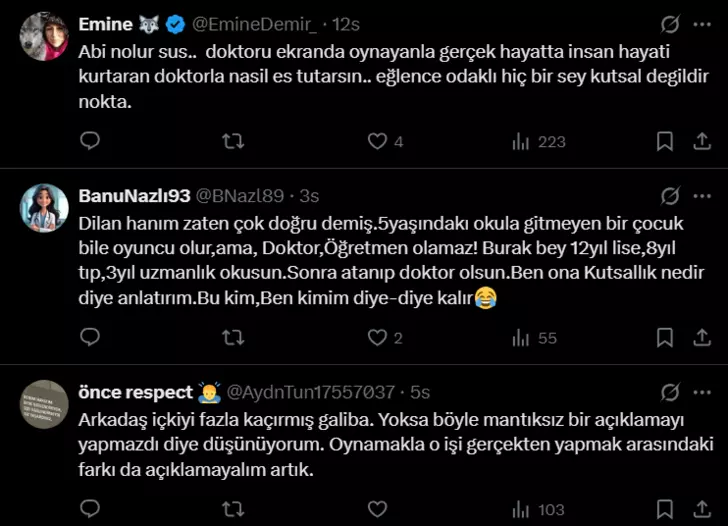This screenshot has width=728, height=526.
Task: Open önce respect's avatar
Action: tap(44, 404)
